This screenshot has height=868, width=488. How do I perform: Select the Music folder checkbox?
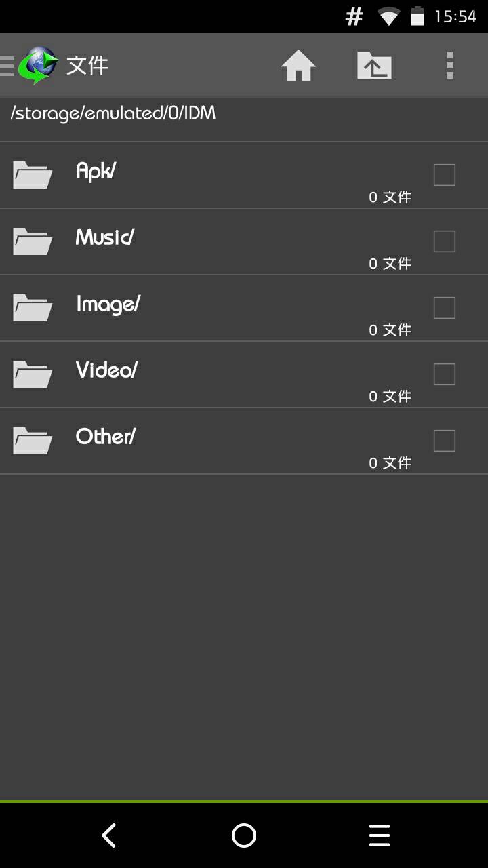(x=444, y=241)
